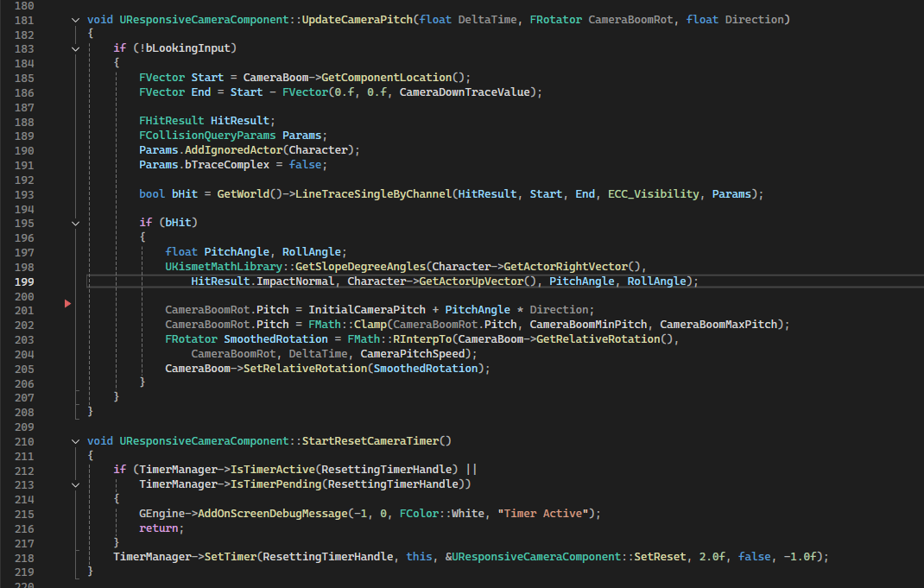Click the LineTraceSingleByChannel function call

click(373, 194)
